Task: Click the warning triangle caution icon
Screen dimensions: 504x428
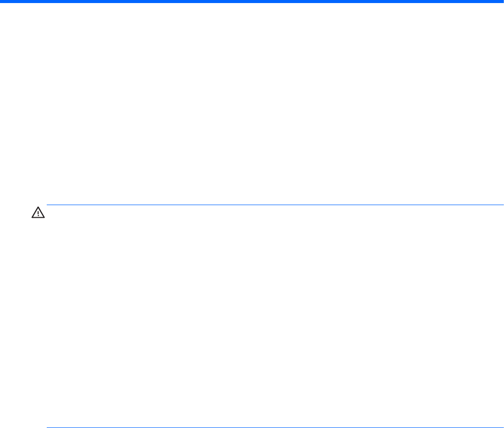Action: (x=38, y=212)
